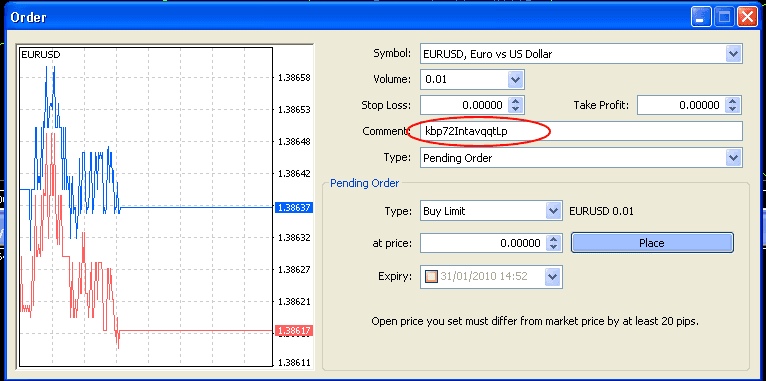Decrease Take Profit with down arrow
Screen dimensions: 766x381
732,109
